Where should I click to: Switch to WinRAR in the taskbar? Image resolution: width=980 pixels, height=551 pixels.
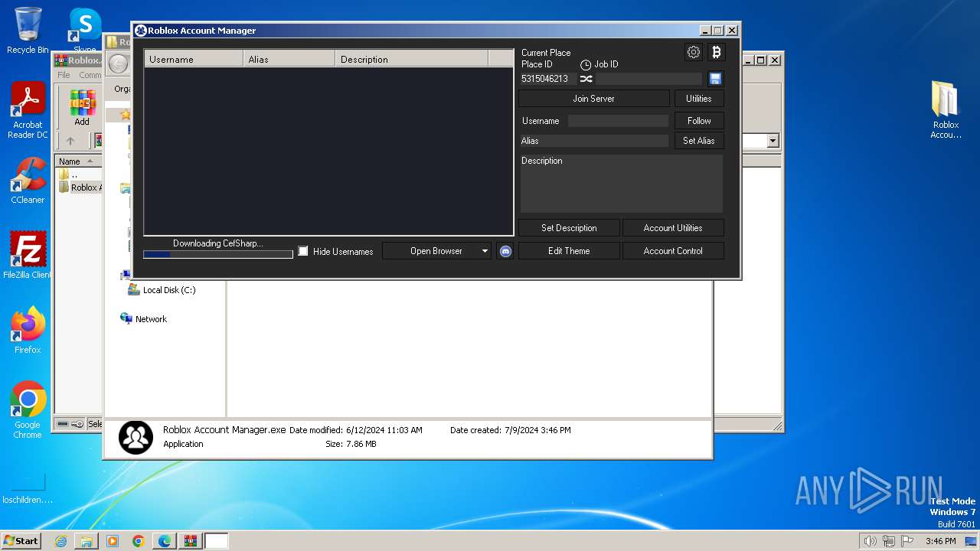tap(191, 541)
